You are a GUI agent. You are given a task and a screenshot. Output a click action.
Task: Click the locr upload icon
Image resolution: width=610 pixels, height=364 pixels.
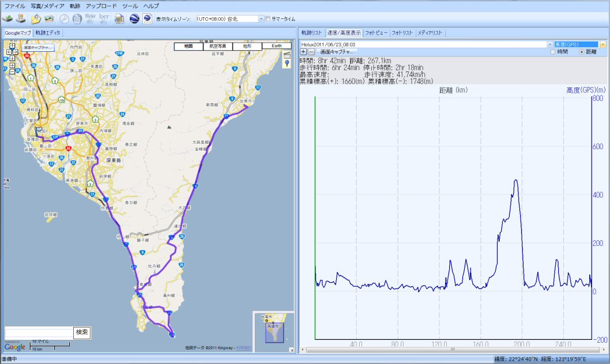pyautogui.click(x=104, y=18)
